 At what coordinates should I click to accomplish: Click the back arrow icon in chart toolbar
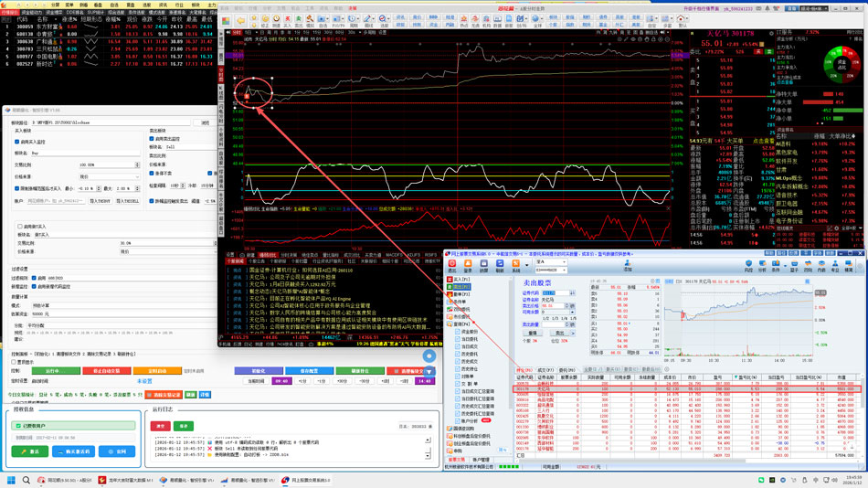click(240, 20)
